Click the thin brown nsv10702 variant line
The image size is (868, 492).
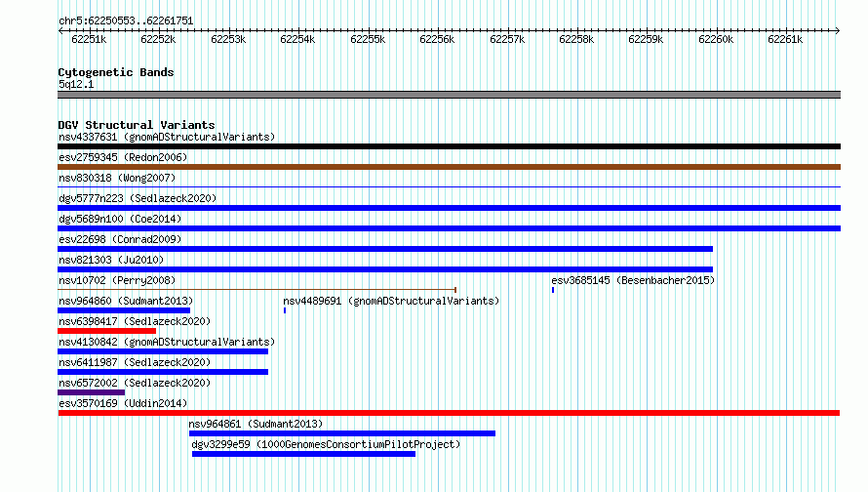pyautogui.click(x=256, y=289)
